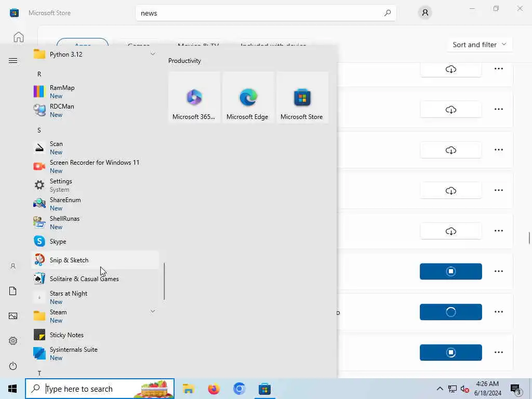Jump to letter R section header

tap(39, 74)
